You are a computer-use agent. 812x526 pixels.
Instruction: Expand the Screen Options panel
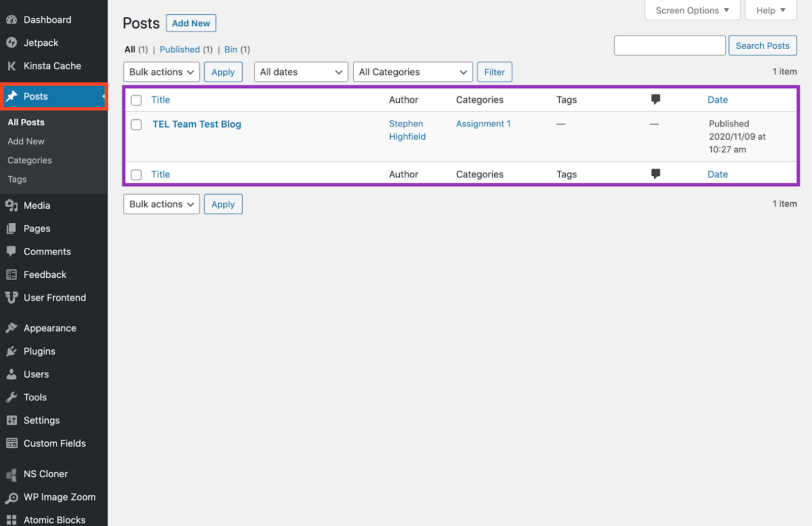pos(692,10)
